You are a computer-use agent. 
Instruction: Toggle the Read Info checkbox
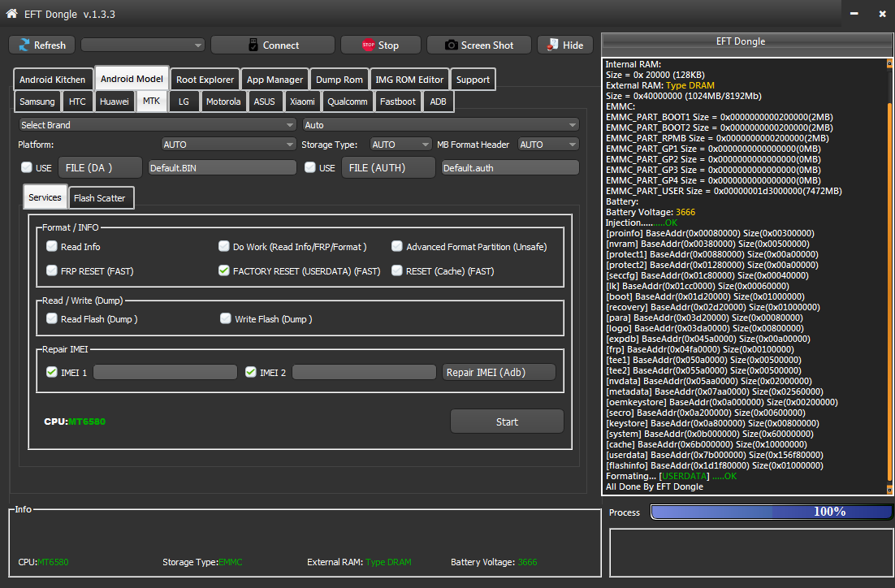[52, 246]
